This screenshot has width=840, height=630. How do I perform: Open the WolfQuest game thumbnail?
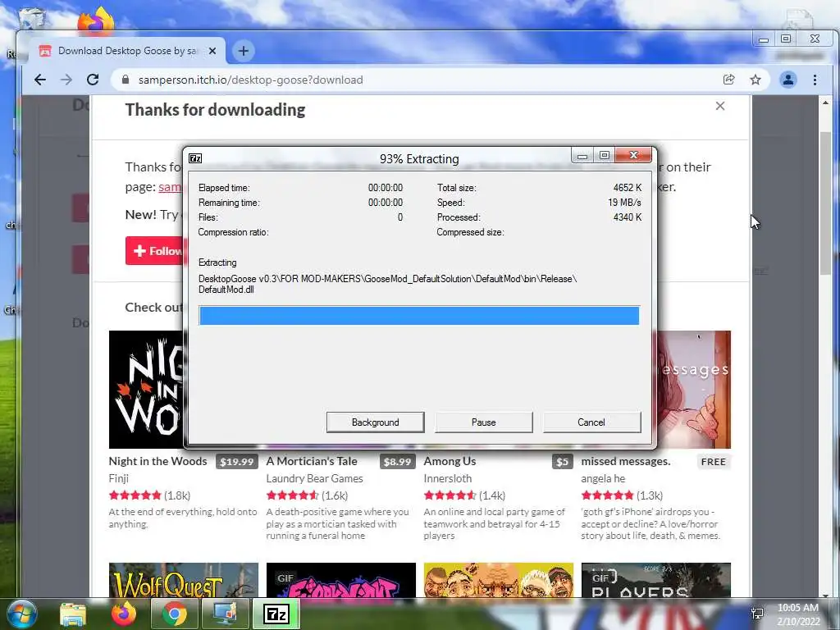(x=183, y=580)
